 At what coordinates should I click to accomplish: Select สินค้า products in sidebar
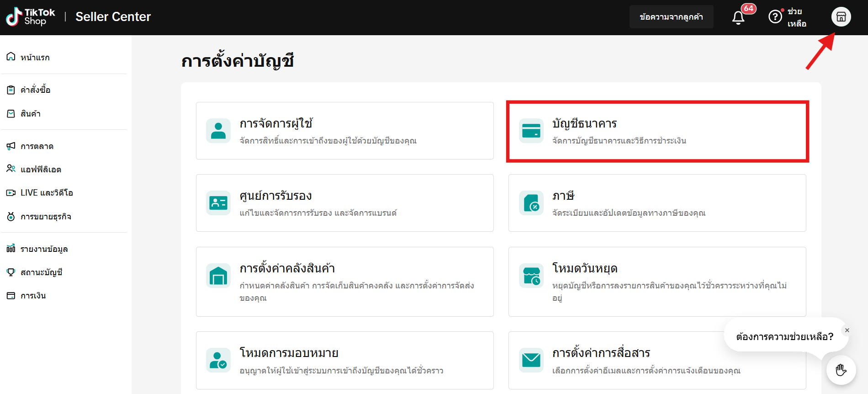coord(30,114)
